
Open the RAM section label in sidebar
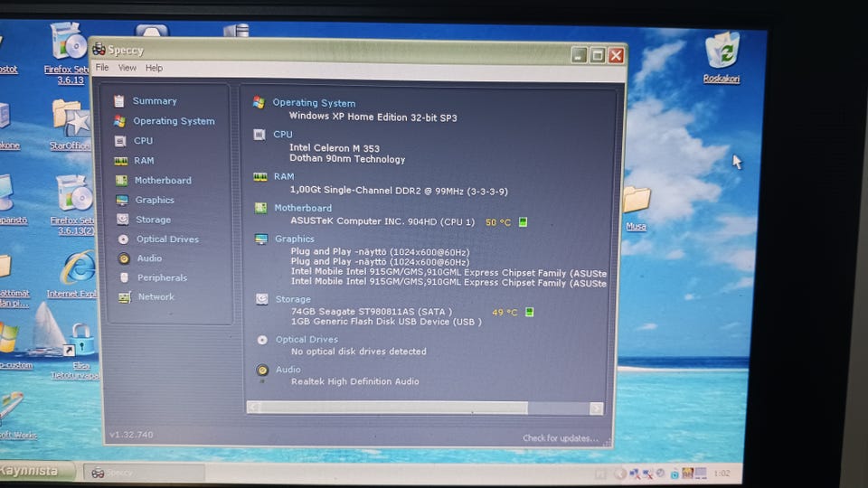coord(144,161)
